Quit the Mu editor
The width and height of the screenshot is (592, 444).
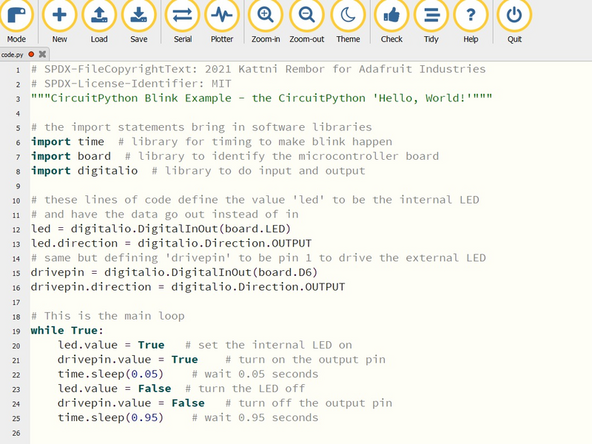(514, 21)
